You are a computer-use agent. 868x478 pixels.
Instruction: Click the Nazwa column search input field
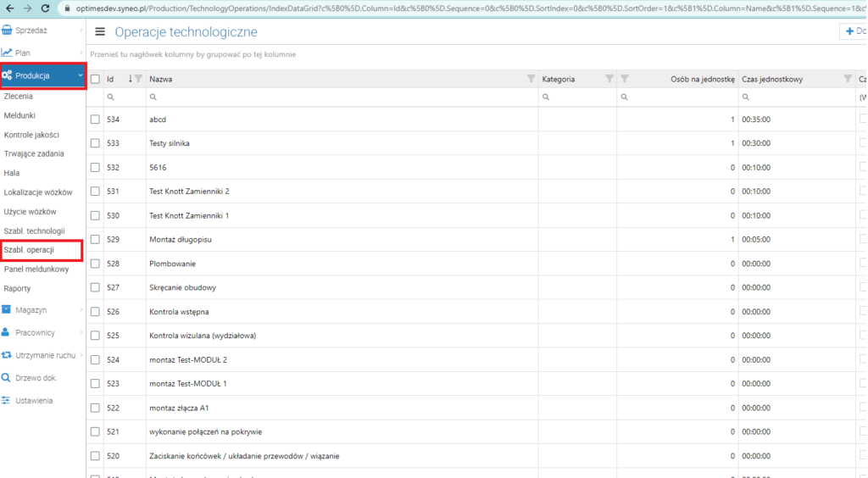pyautogui.click(x=342, y=97)
